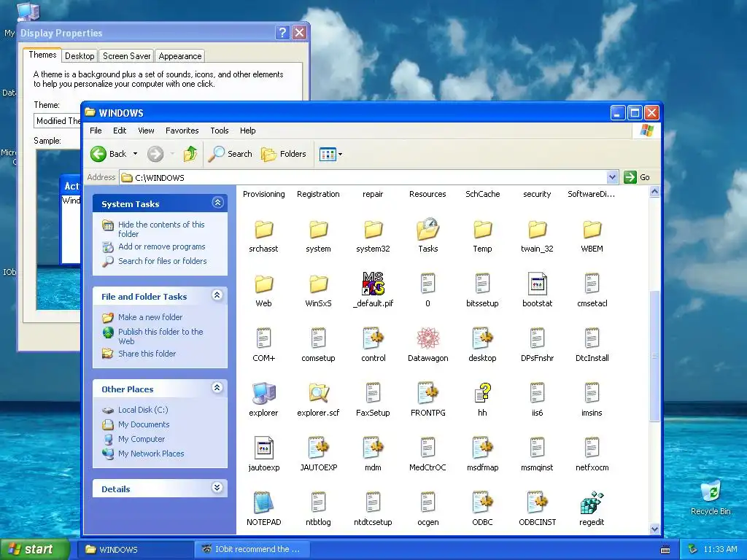Click the scroll up arrow in file list

pyautogui.click(x=654, y=192)
